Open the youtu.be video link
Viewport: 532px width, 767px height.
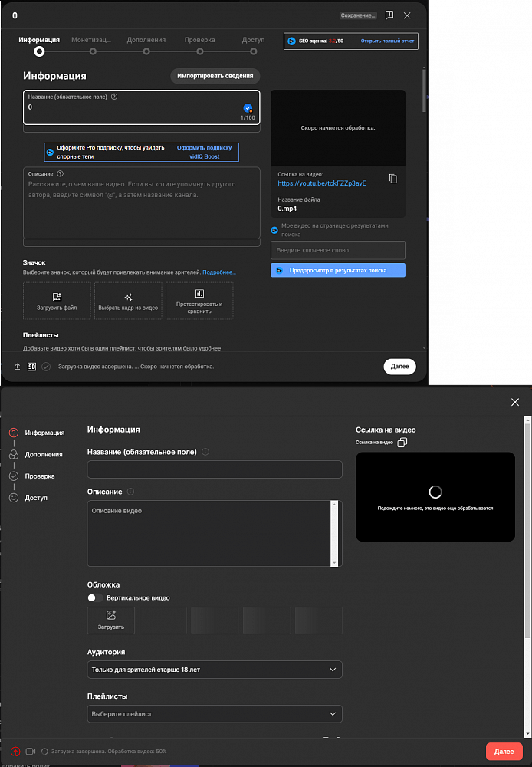click(x=322, y=183)
